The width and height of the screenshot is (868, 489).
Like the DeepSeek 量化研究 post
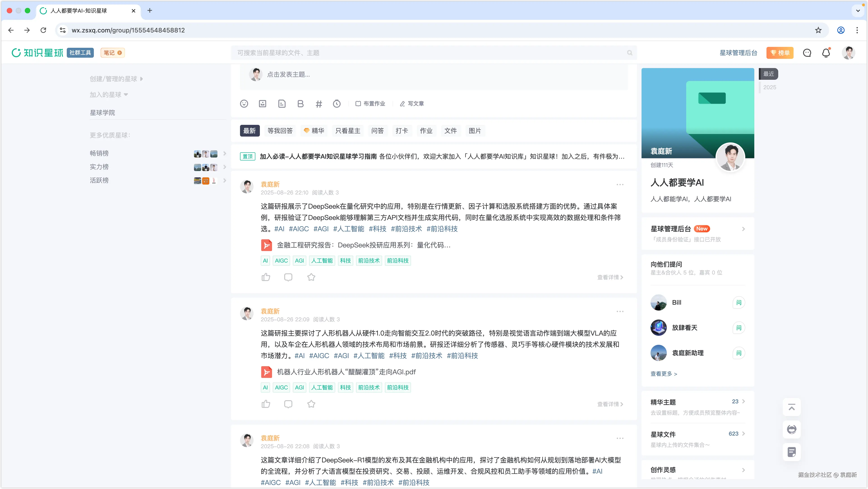point(266,277)
